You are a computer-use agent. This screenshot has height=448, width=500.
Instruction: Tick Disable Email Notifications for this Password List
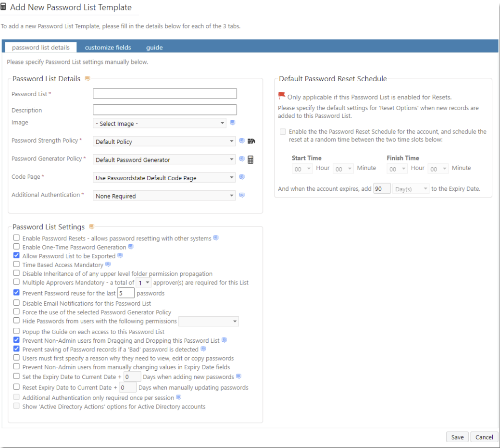17,303
